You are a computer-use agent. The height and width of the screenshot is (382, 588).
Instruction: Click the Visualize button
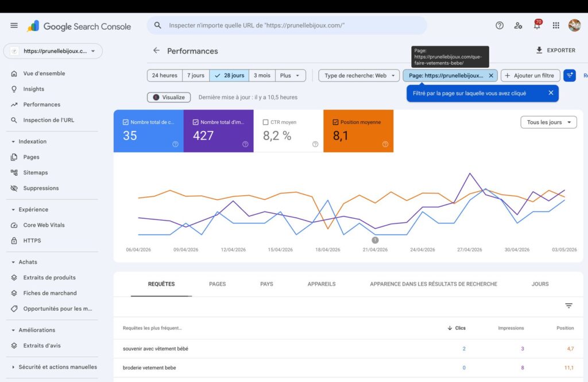(x=169, y=97)
